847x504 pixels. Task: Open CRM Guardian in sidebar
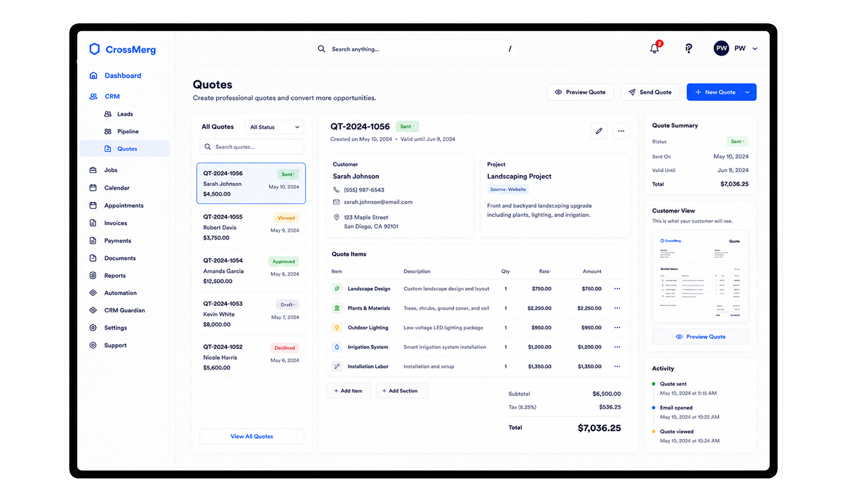(x=124, y=310)
